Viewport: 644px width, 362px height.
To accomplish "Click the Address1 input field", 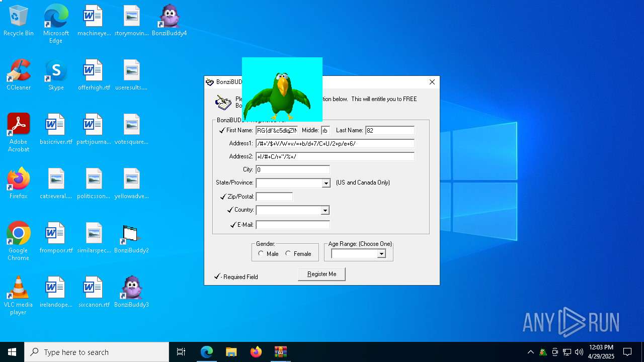I will [x=335, y=143].
